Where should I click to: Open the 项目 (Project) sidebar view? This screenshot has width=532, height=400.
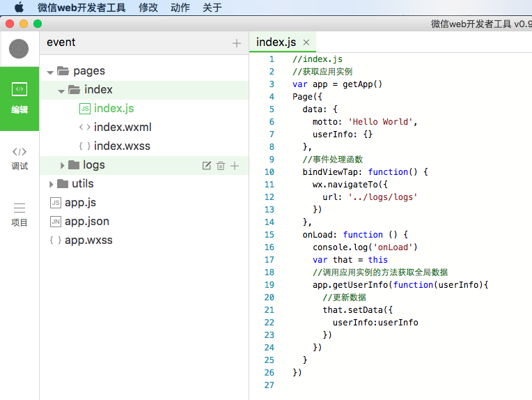point(19,215)
